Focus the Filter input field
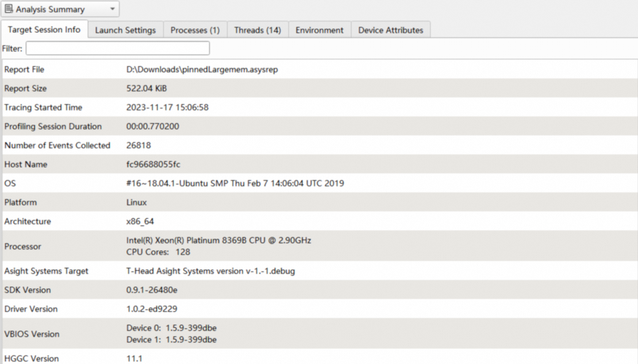 (118, 48)
